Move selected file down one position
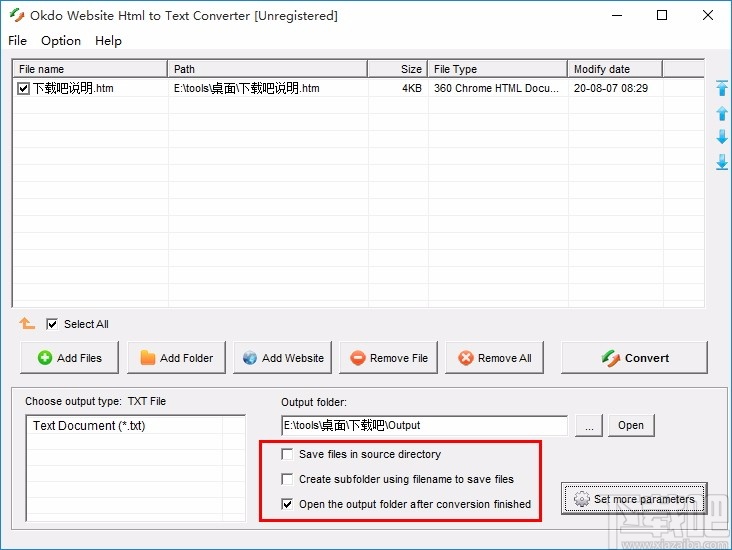732x550 pixels. point(722,137)
